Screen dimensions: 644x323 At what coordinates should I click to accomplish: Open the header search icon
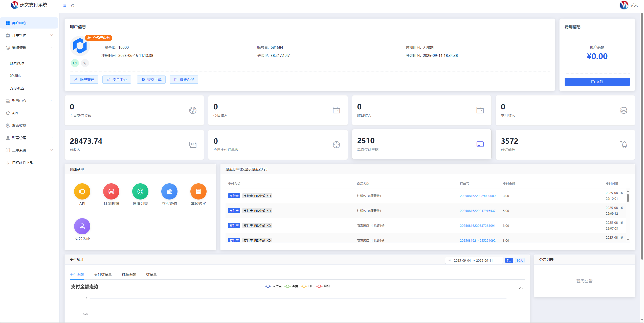73,6
